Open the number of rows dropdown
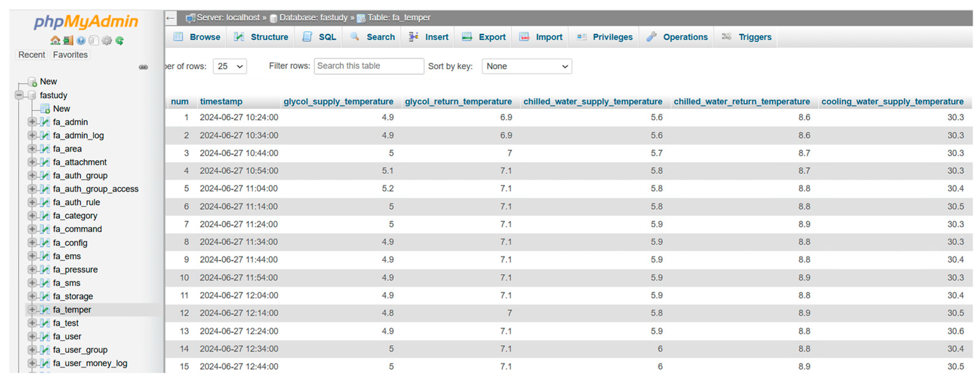 point(230,67)
